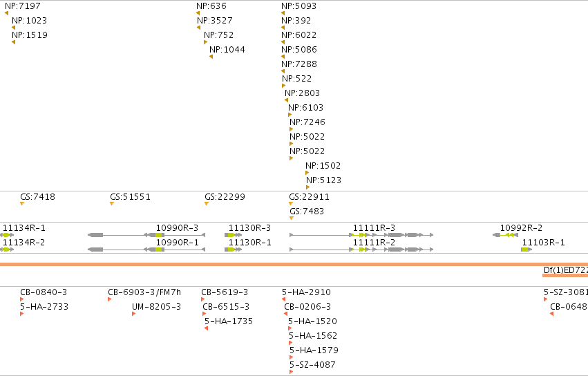Click the GS:22299 triangle marker
Screen dimensions: 588x376
(x=207, y=204)
